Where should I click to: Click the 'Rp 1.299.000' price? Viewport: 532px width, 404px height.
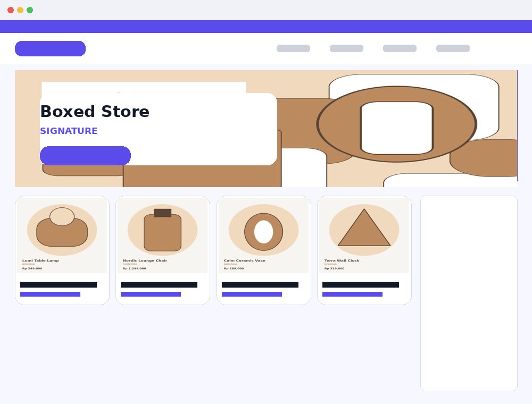(x=135, y=268)
